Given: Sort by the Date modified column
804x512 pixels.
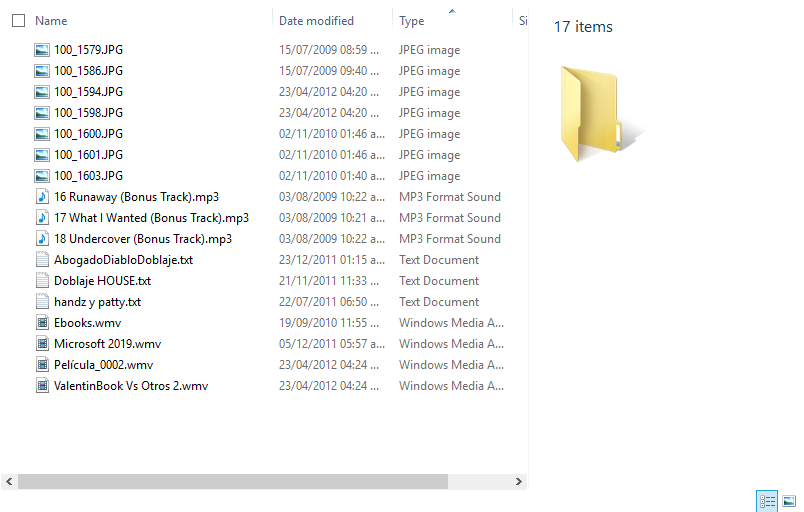Looking at the screenshot, I should [316, 21].
